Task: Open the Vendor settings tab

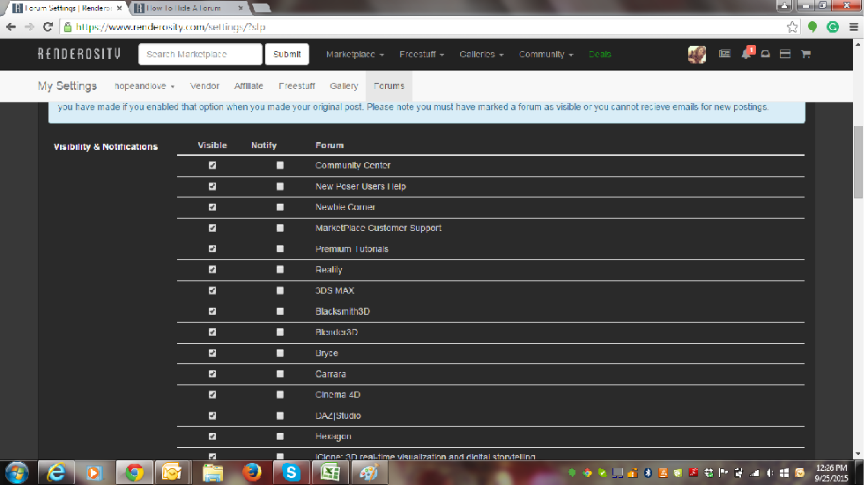Action: 206,86
